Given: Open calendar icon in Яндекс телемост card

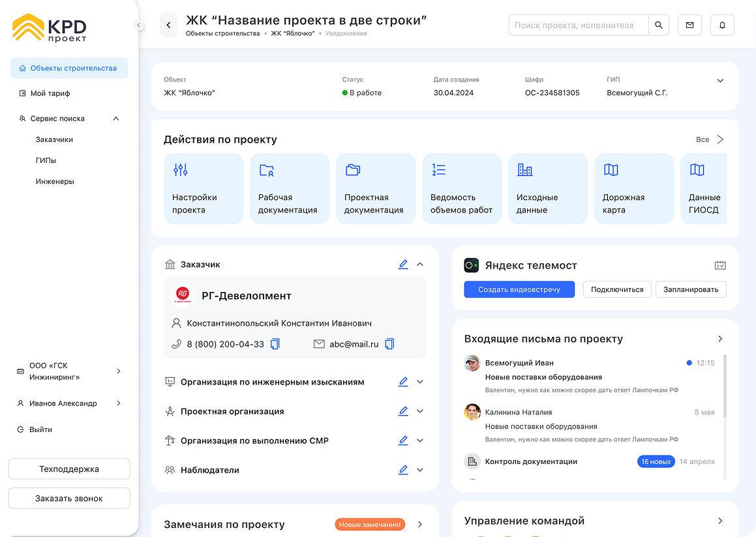Looking at the screenshot, I should tap(720, 265).
